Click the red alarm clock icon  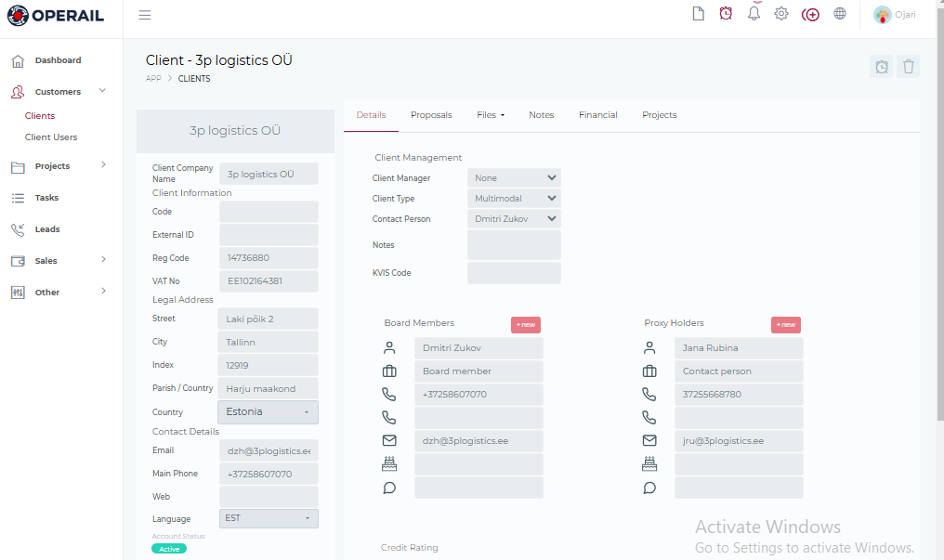pyautogui.click(x=726, y=14)
